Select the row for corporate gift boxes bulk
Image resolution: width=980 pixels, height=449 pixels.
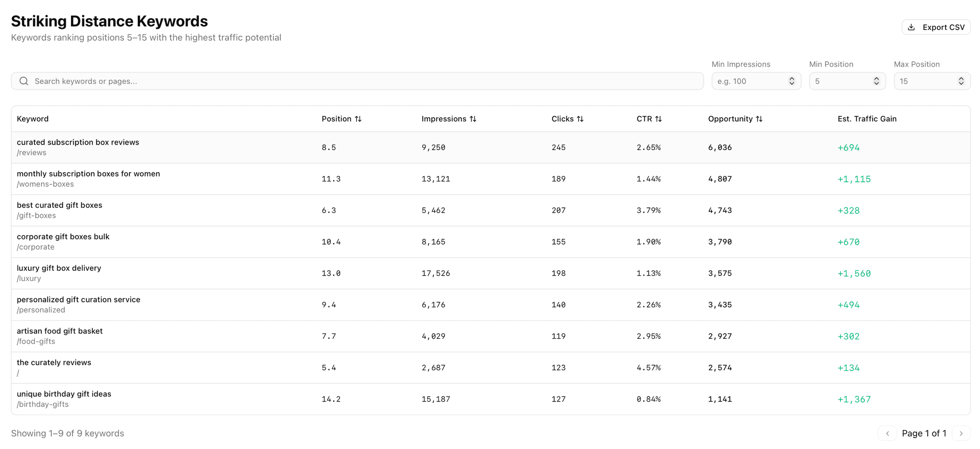(x=63, y=236)
